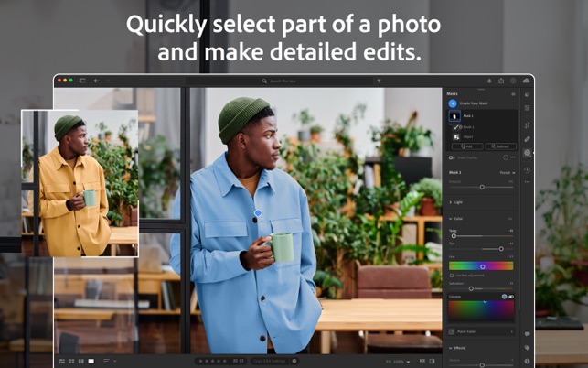Image resolution: width=588 pixels, height=368 pixels.
Task: Enable Use fine adjustment checkbox
Action: 452,276
